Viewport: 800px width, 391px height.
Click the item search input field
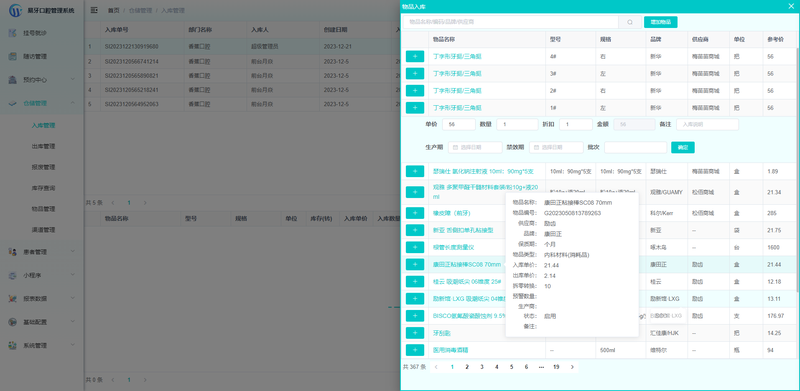coord(511,22)
